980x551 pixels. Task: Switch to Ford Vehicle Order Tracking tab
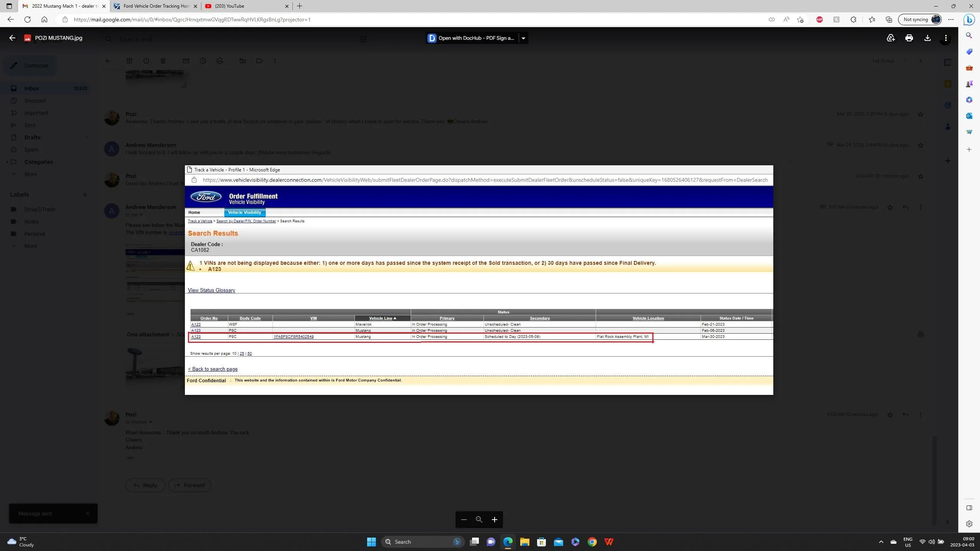click(156, 6)
